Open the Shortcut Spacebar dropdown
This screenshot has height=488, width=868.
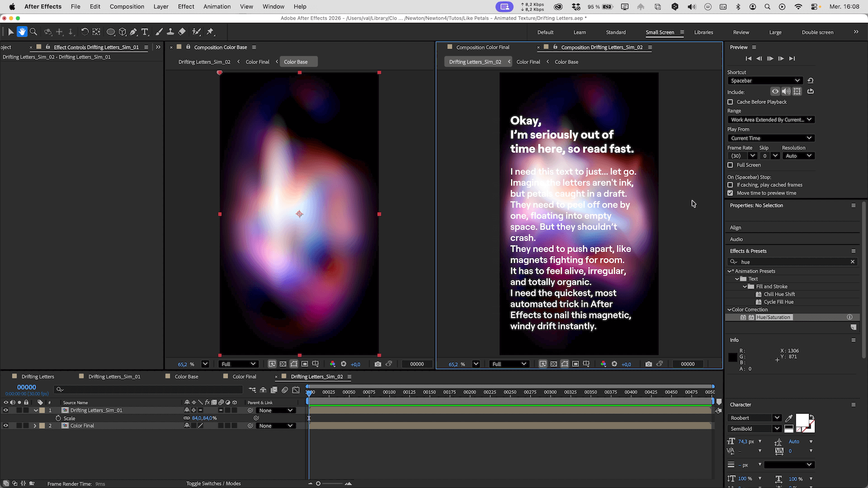[765, 81]
